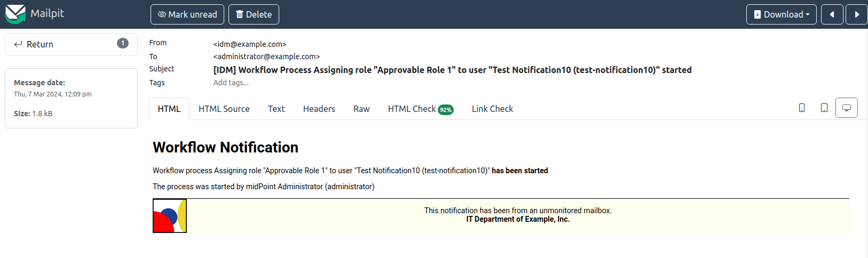Toggle tablet-size preview

pyautogui.click(x=824, y=108)
